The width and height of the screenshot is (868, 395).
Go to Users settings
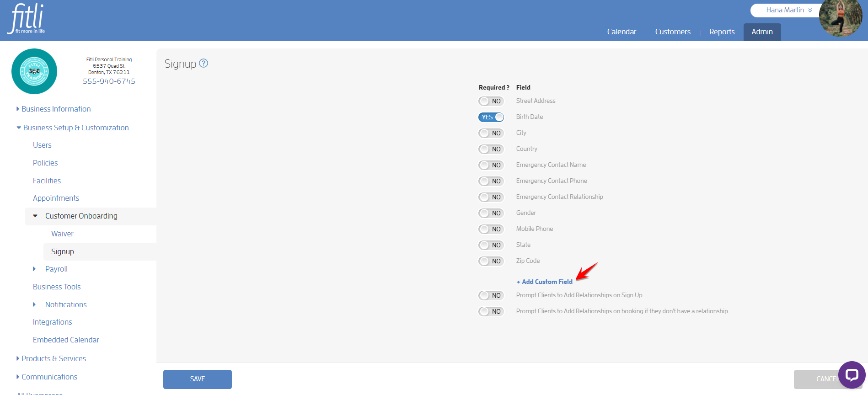coord(42,145)
